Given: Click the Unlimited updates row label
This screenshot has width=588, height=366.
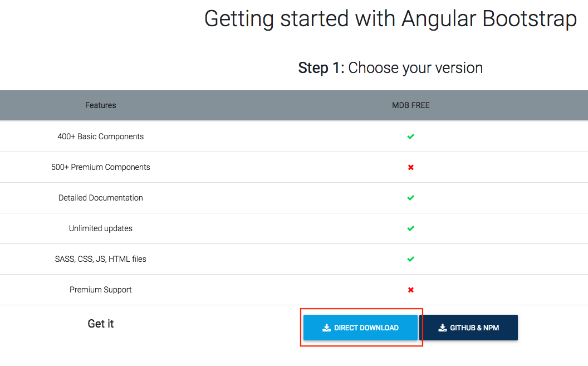Looking at the screenshot, I should pyautogui.click(x=100, y=228).
